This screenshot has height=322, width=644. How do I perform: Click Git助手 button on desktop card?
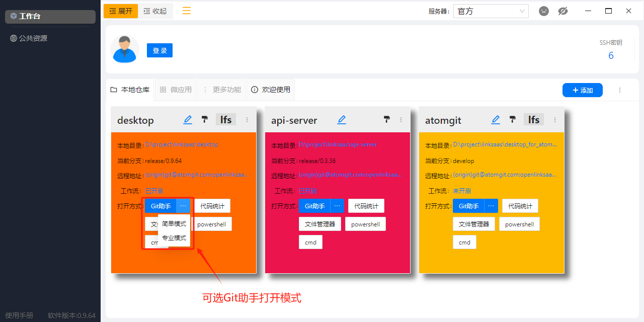pyautogui.click(x=160, y=206)
